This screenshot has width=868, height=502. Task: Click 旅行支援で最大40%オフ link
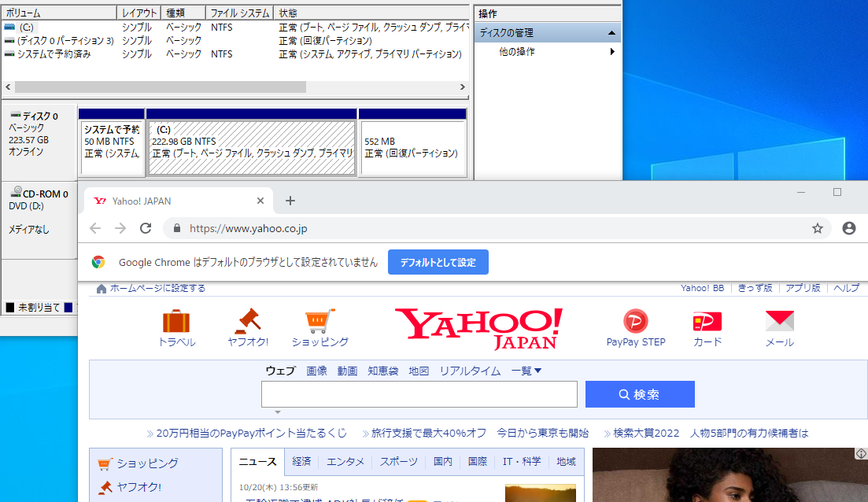click(428, 433)
